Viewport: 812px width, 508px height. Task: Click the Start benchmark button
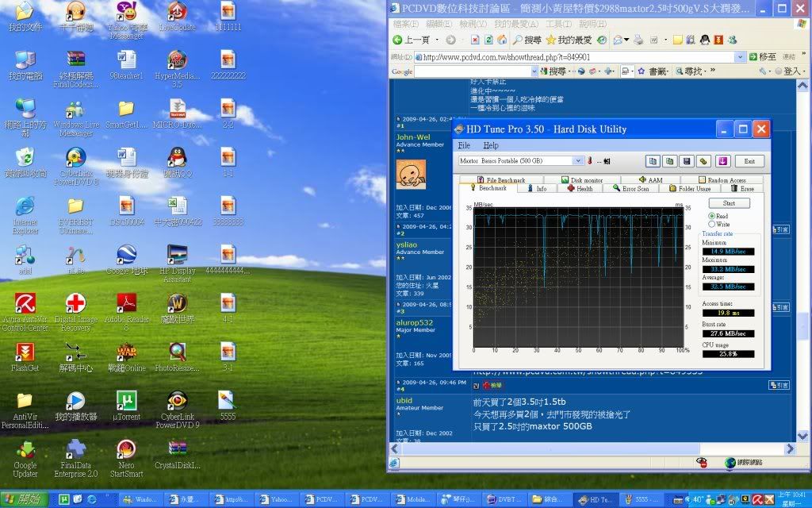[729, 203]
